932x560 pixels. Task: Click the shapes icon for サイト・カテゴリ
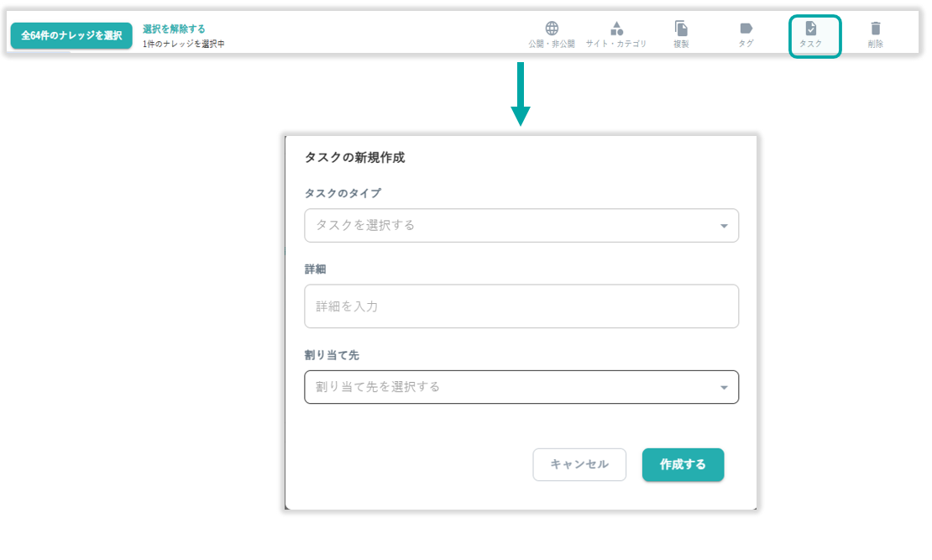coord(616,29)
